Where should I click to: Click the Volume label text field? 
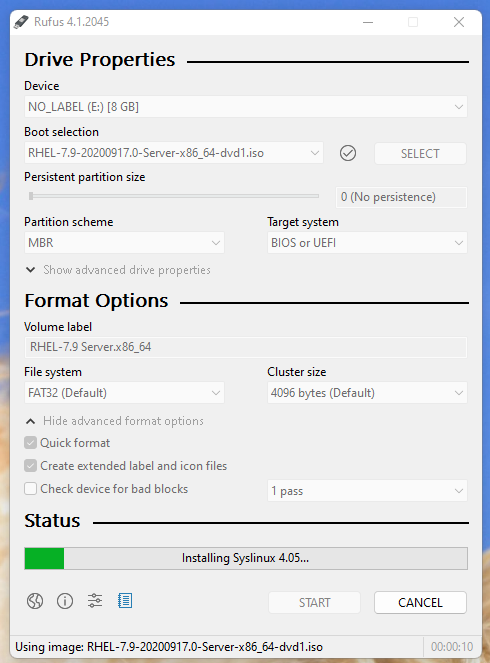246,347
